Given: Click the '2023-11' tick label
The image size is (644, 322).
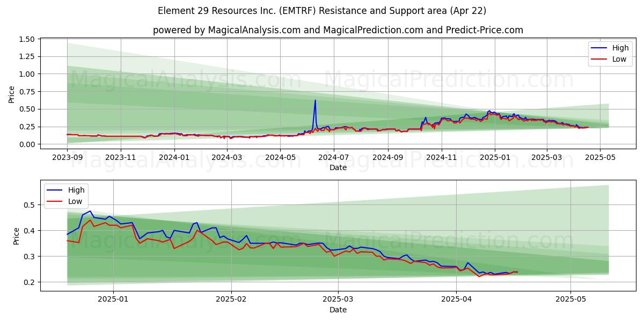Looking at the screenshot, I should click(120, 158).
